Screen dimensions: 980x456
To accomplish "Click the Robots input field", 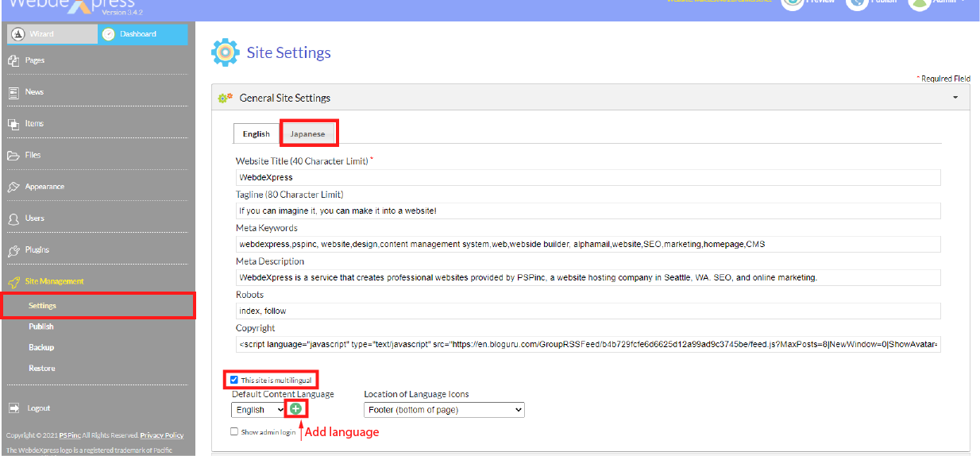I will point(588,311).
